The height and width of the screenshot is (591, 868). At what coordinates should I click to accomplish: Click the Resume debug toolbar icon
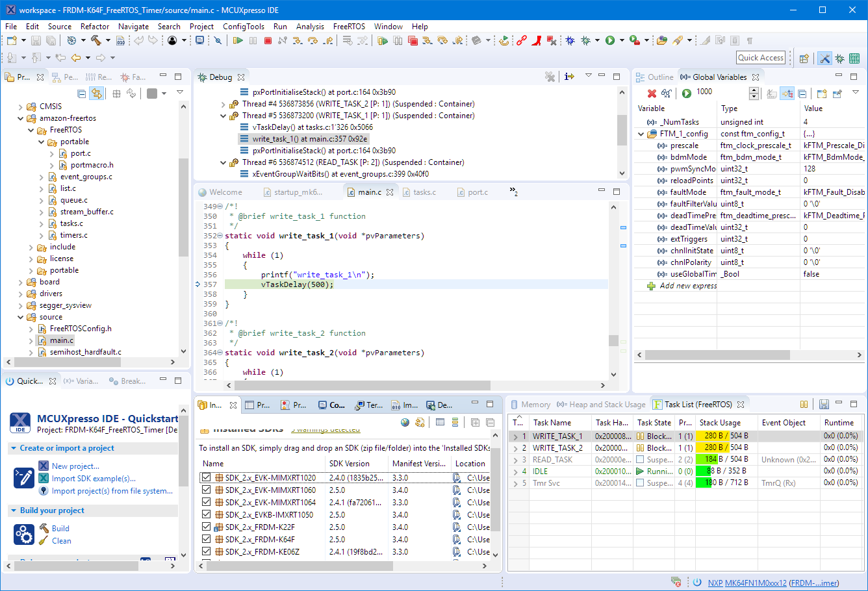pos(238,41)
